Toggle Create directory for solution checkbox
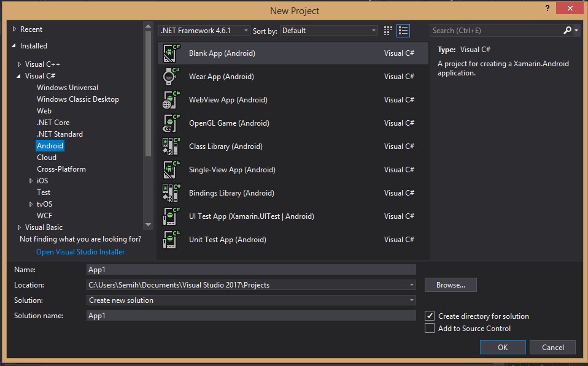588x366 pixels. coord(430,316)
